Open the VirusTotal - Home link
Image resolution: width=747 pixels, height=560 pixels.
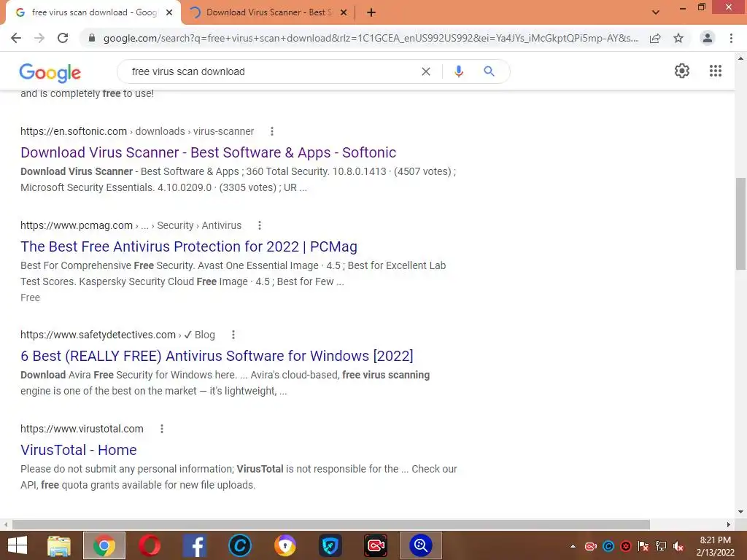click(79, 449)
